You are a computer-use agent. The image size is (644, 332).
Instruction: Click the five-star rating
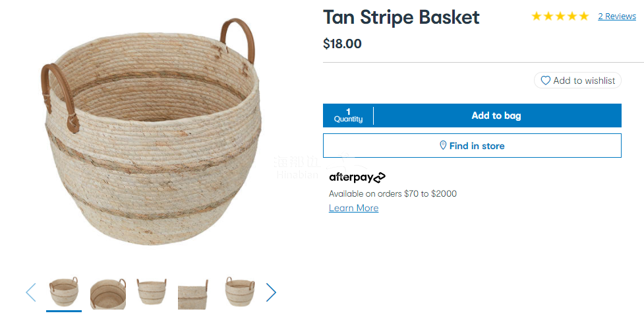tap(560, 17)
